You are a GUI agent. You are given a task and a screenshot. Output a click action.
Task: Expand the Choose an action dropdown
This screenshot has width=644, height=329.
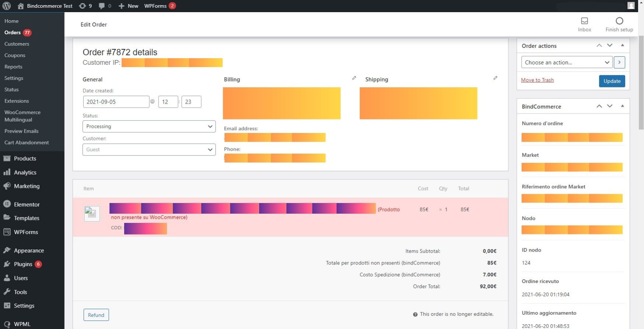(x=567, y=62)
